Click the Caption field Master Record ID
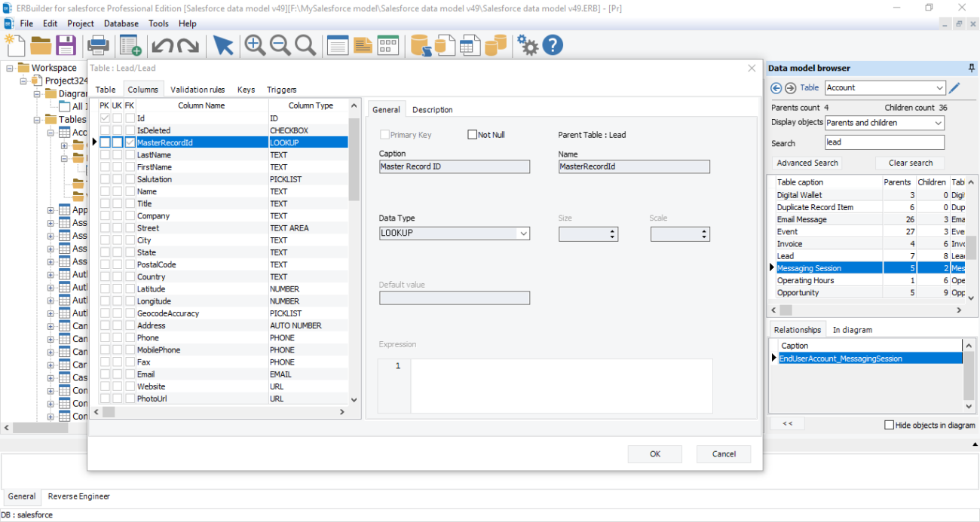980x522 pixels. [x=455, y=166]
